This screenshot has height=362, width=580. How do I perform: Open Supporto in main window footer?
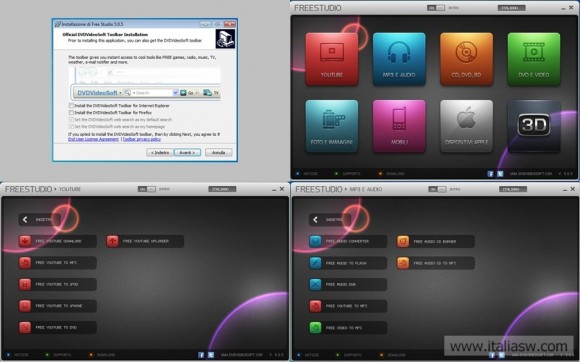pyautogui.click(x=348, y=173)
